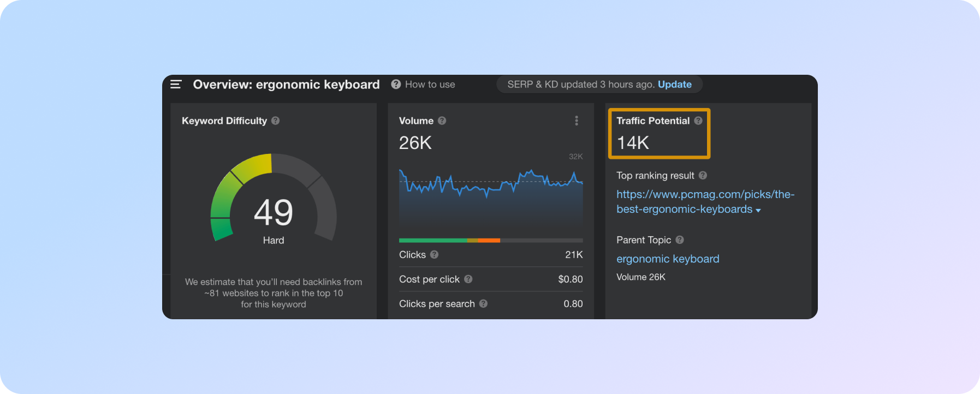Viewport: 980px width, 394px height.
Task: Click the Volume help icon
Action: click(x=442, y=121)
